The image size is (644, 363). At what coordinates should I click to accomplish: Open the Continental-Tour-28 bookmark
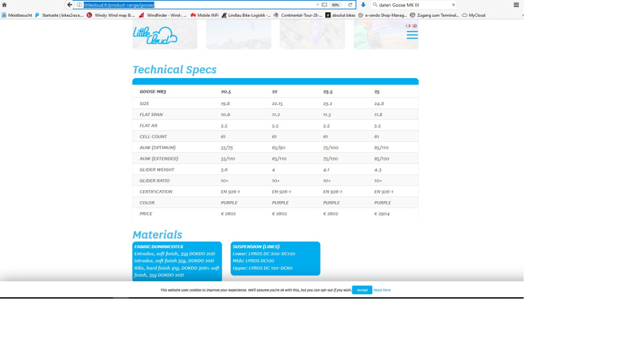pyautogui.click(x=298, y=15)
